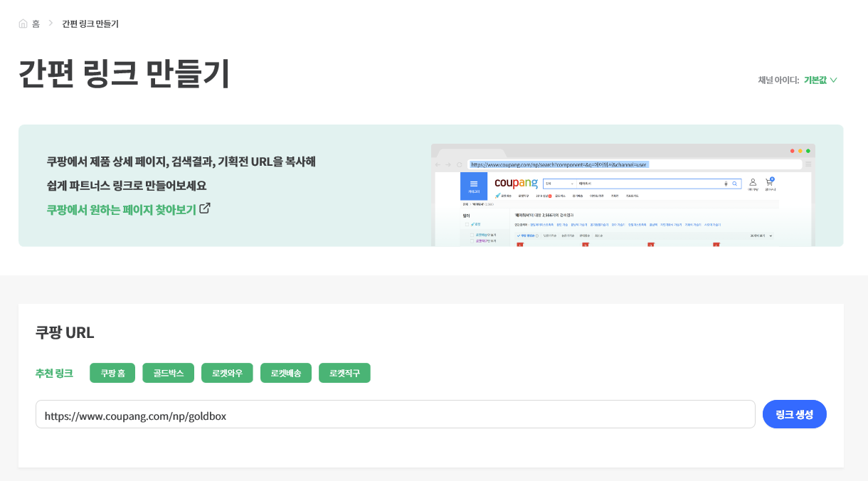The height and width of the screenshot is (481, 868).
Task: Click the 추천 링크 label
Action: [x=54, y=373]
